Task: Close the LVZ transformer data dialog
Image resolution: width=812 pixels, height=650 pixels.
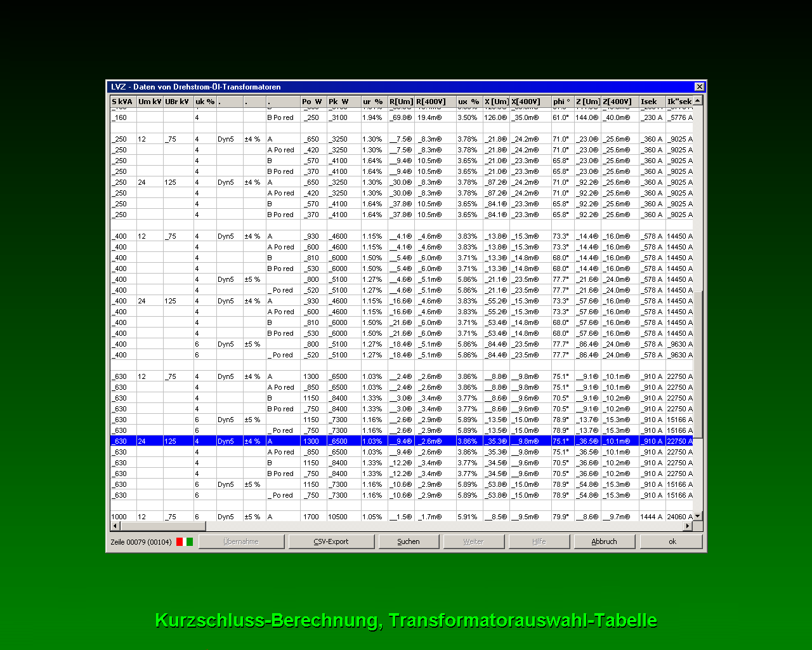Action: click(x=699, y=87)
